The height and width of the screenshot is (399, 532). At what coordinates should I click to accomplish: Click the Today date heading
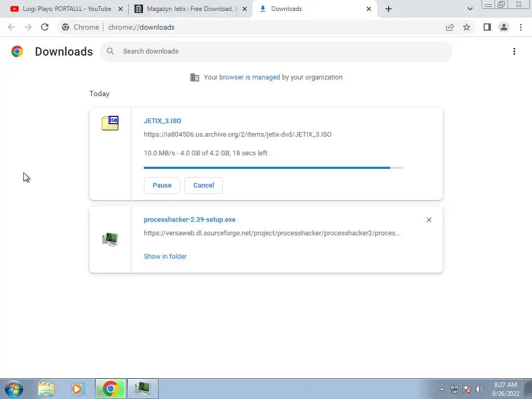99,94
